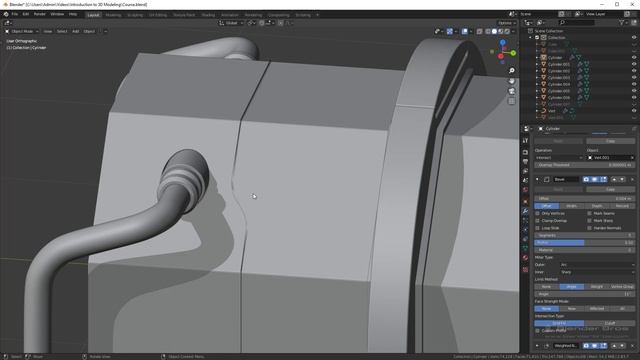The height and width of the screenshot is (360, 640).
Task: Move Bevel modifier up arrow
Action: 614,180
